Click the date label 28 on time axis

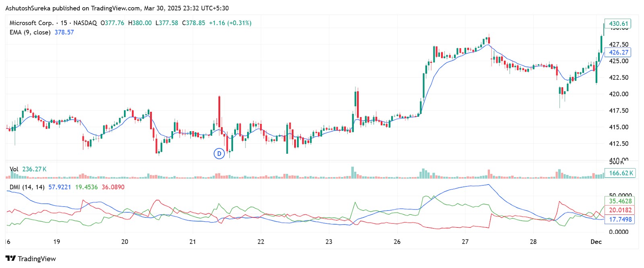tap(533, 241)
